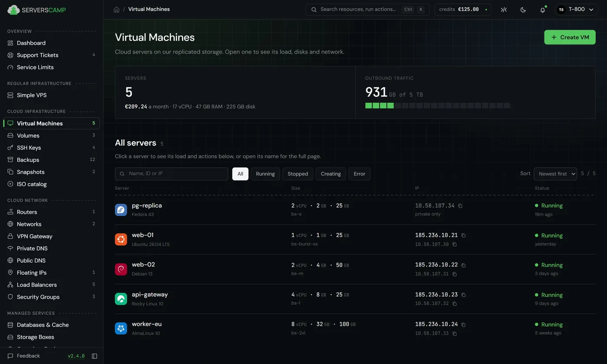Open the pg-replica server name
The image size is (607, 364).
[x=147, y=206]
